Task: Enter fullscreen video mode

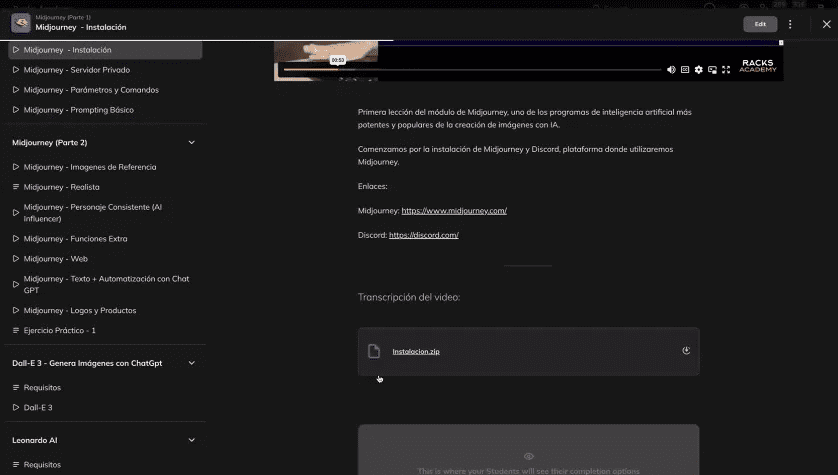Action: [726, 70]
